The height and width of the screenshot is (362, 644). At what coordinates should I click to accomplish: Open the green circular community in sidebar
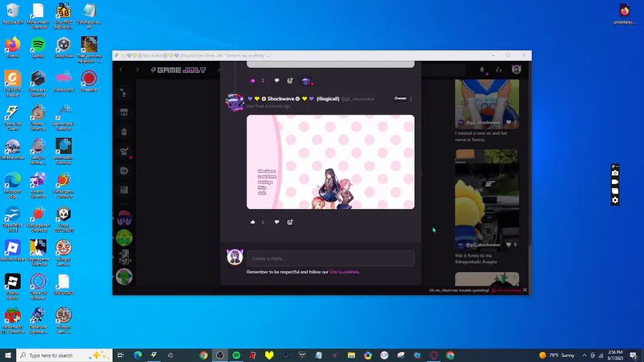[x=124, y=238]
